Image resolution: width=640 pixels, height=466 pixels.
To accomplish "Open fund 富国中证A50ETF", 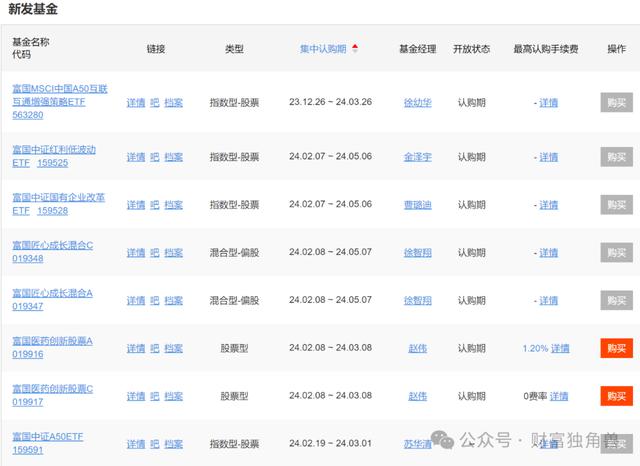I will click(48, 437).
